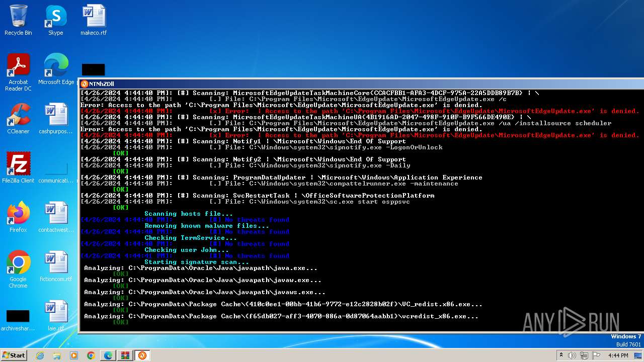Open the Start menu

pyautogui.click(x=14, y=355)
